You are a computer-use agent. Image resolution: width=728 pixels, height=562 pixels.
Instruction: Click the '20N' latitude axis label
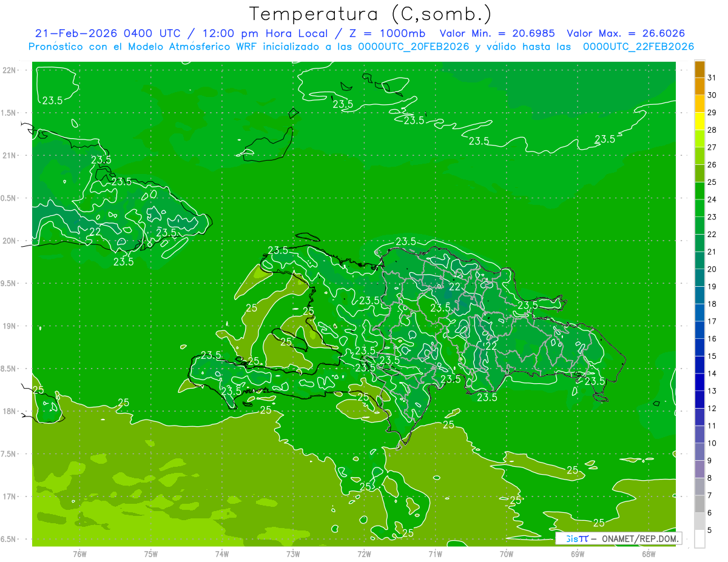(9, 241)
